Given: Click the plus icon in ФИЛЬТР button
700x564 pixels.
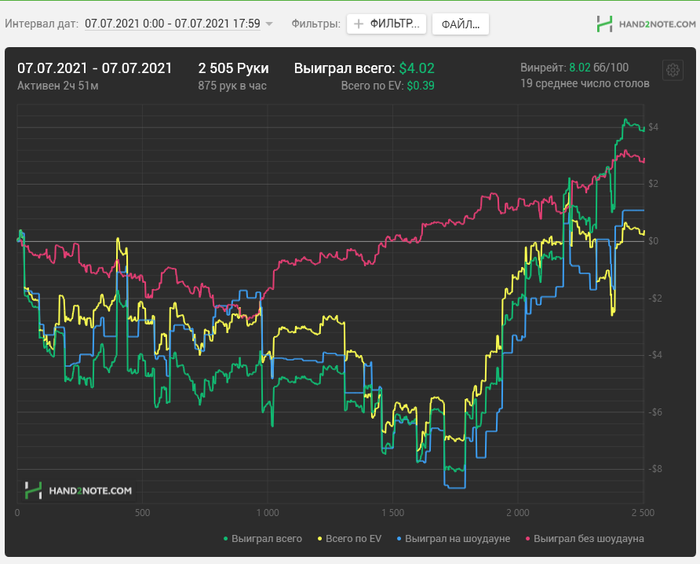Looking at the screenshot, I should point(358,24).
